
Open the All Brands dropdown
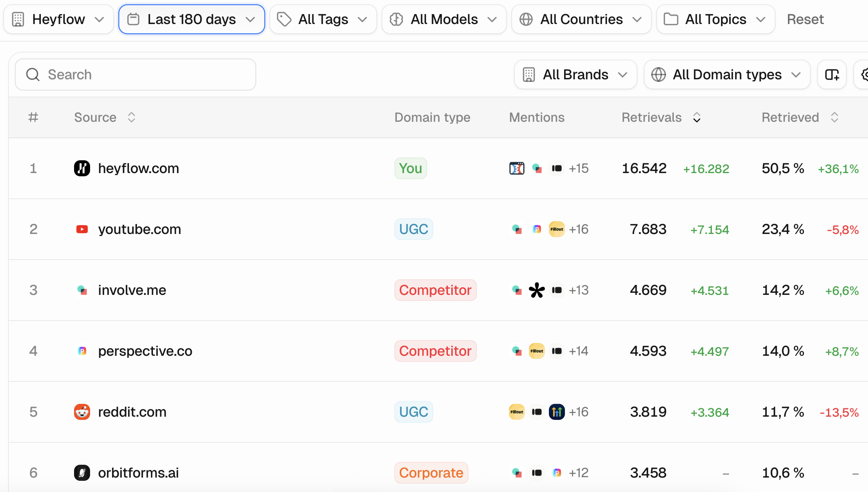pos(575,75)
